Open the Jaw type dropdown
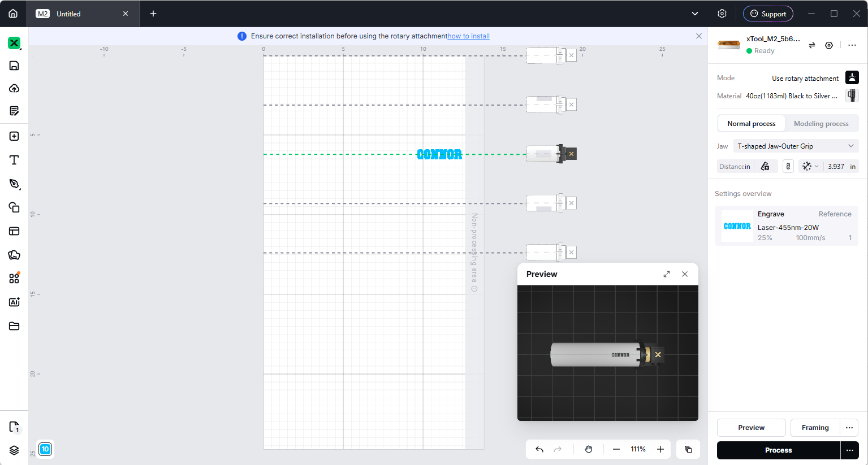Screen dimensions: 868x465 [796, 146]
